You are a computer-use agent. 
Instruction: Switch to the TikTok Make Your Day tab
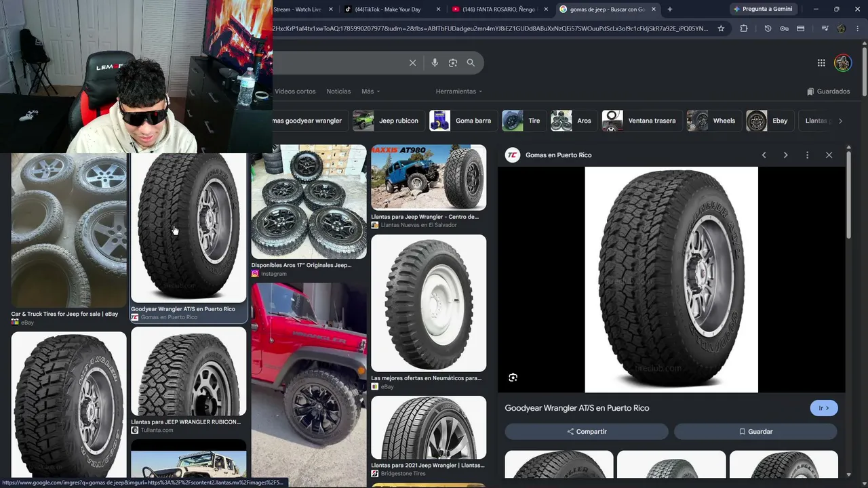pyautogui.click(x=388, y=9)
